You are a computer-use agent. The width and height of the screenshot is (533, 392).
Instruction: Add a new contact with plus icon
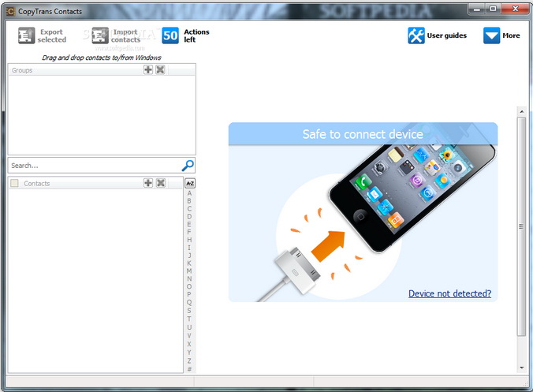coord(148,183)
